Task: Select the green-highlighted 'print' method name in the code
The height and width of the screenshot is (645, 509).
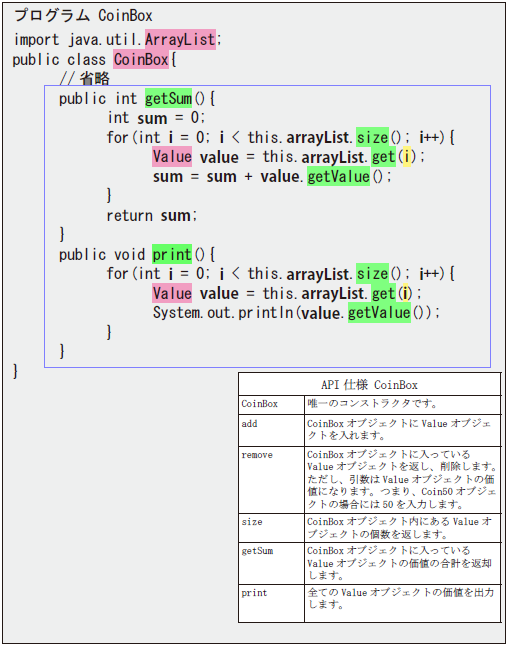Action: (172, 254)
